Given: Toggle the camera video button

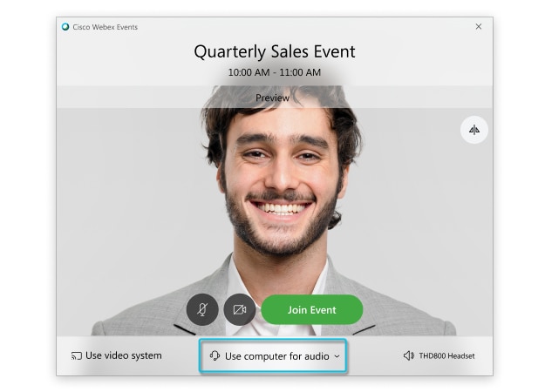Looking at the screenshot, I should (240, 309).
